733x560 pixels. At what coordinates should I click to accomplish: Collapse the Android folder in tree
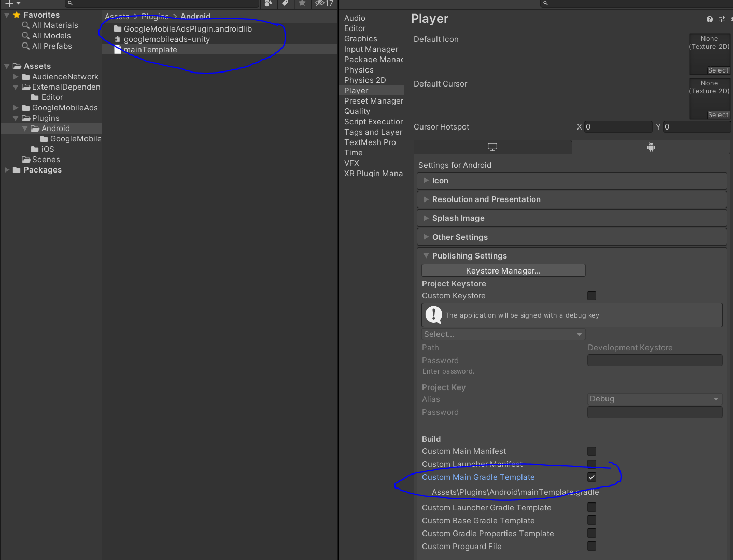click(25, 128)
